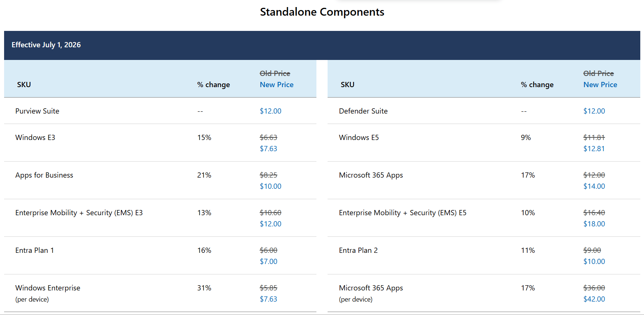Image resolution: width=644 pixels, height=315 pixels.
Task: Click the Entra Plan 2 new price $10.00
Action: [x=594, y=261]
